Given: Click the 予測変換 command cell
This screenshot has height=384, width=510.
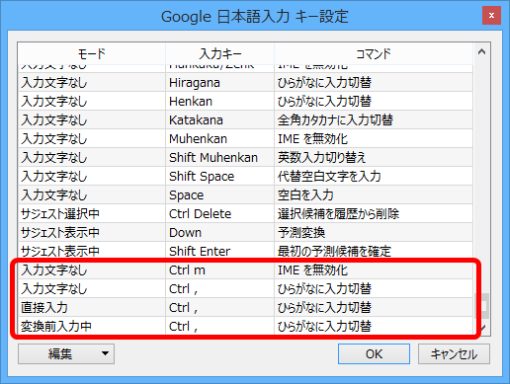Looking at the screenshot, I should point(373,232).
